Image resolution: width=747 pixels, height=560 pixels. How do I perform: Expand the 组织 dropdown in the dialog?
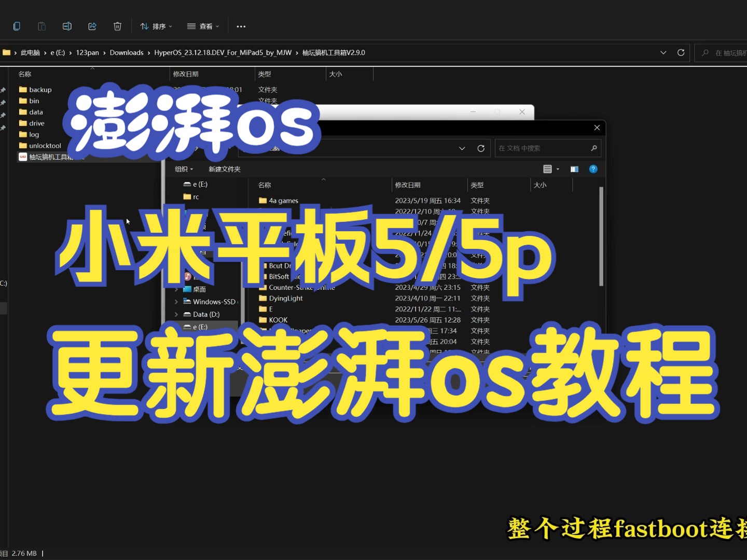(184, 169)
